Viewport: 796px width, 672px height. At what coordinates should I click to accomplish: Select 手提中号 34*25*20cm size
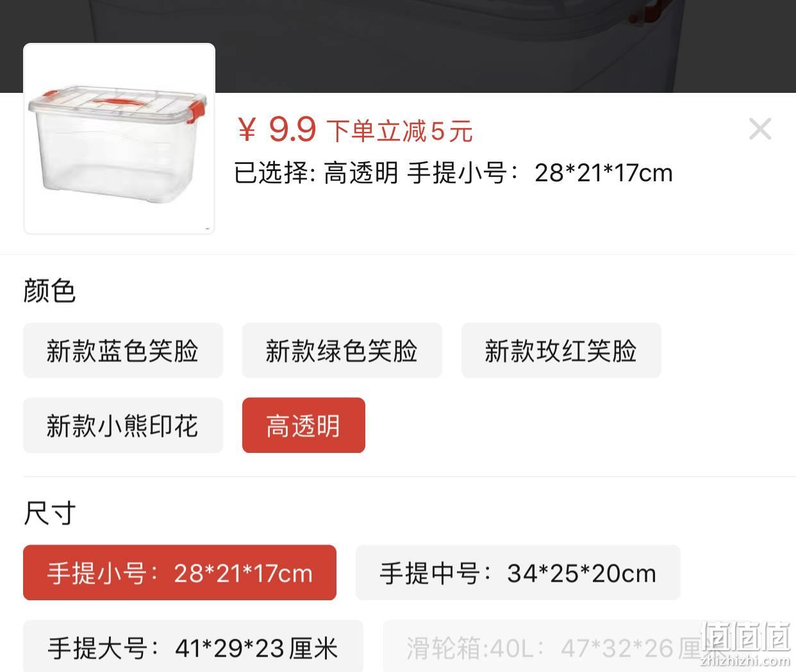[x=518, y=573]
